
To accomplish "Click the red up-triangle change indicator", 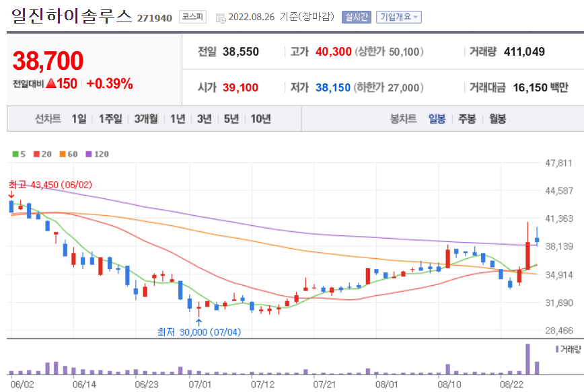I will 51,83.
